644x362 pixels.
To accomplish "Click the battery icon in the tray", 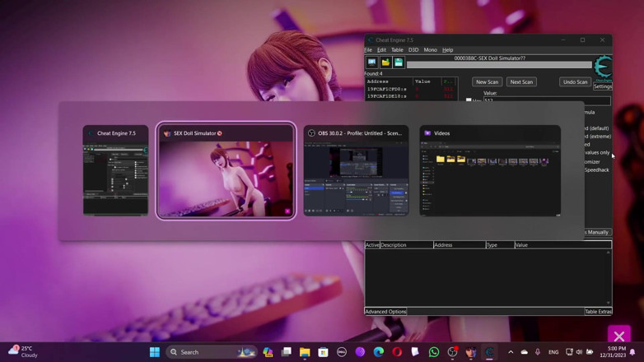I will 590,352.
